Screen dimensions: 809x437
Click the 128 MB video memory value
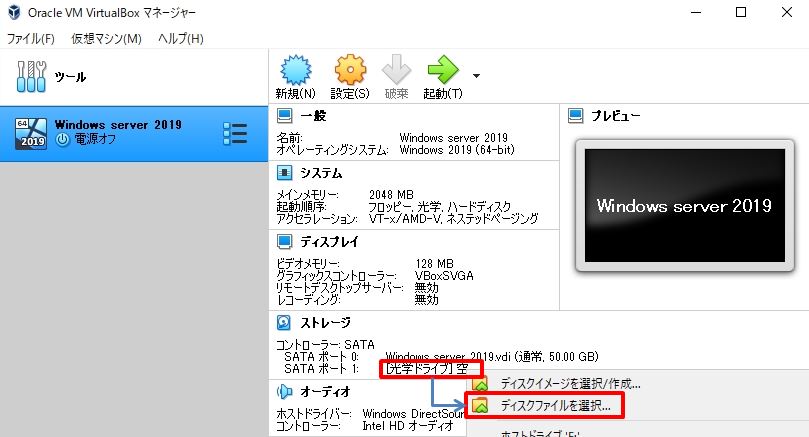[x=434, y=264]
